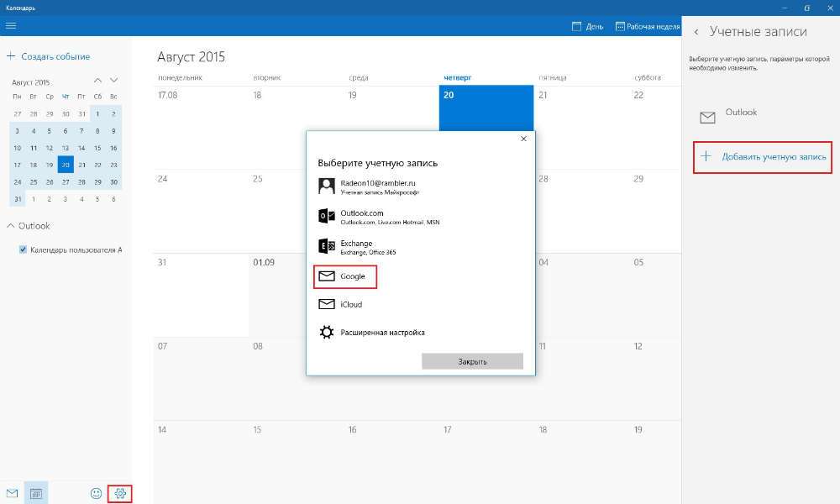Switch to Mail app icon

click(x=12, y=493)
